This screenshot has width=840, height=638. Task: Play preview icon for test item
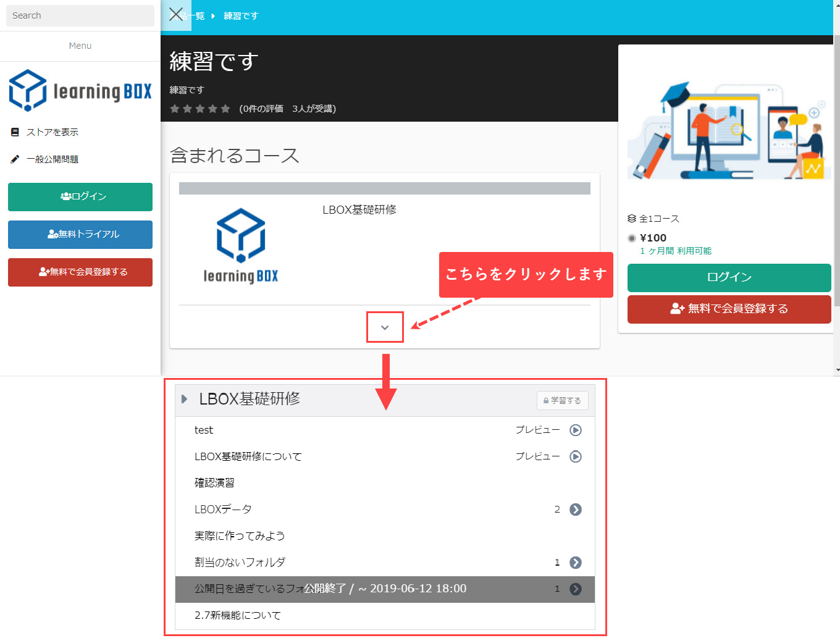point(575,430)
